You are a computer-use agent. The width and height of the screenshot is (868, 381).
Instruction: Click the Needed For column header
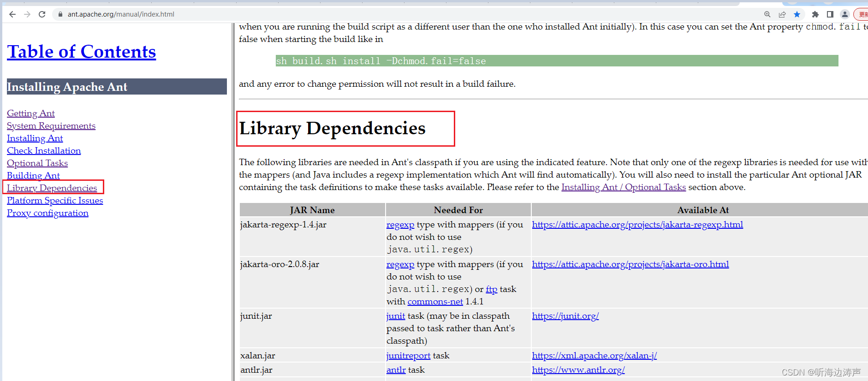click(458, 210)
